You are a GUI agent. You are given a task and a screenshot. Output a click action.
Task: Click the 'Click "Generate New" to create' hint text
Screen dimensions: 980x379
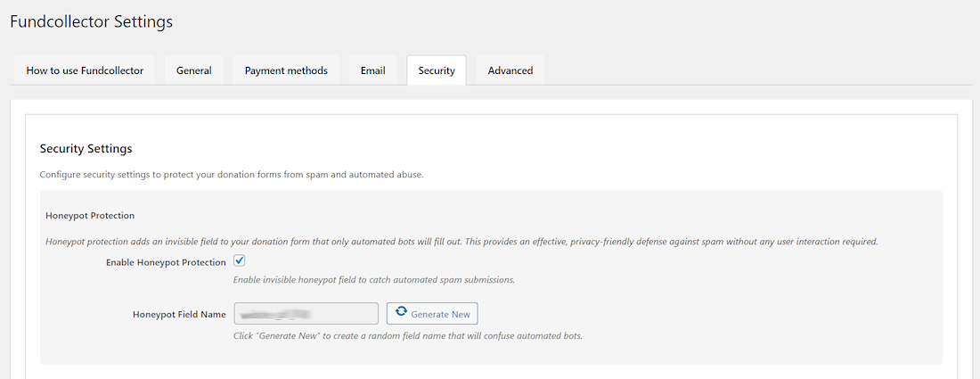pos(407,336)
